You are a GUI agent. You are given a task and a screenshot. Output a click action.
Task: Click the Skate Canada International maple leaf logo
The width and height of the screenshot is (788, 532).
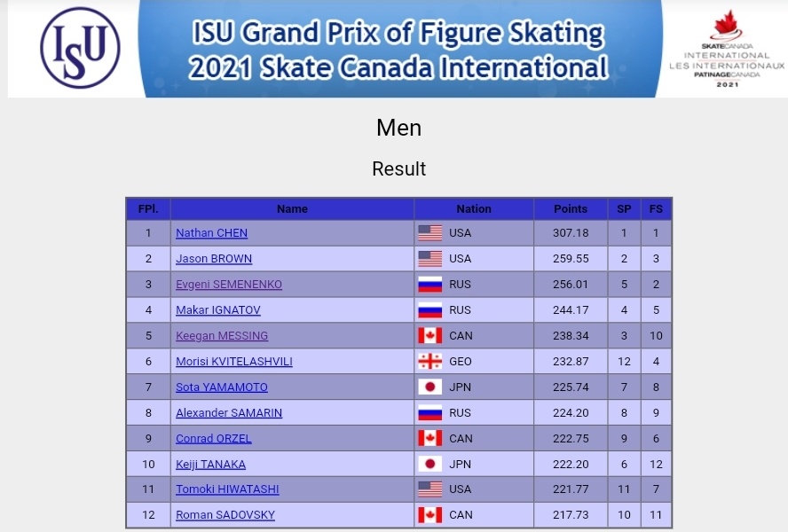(x=727, y=49)
